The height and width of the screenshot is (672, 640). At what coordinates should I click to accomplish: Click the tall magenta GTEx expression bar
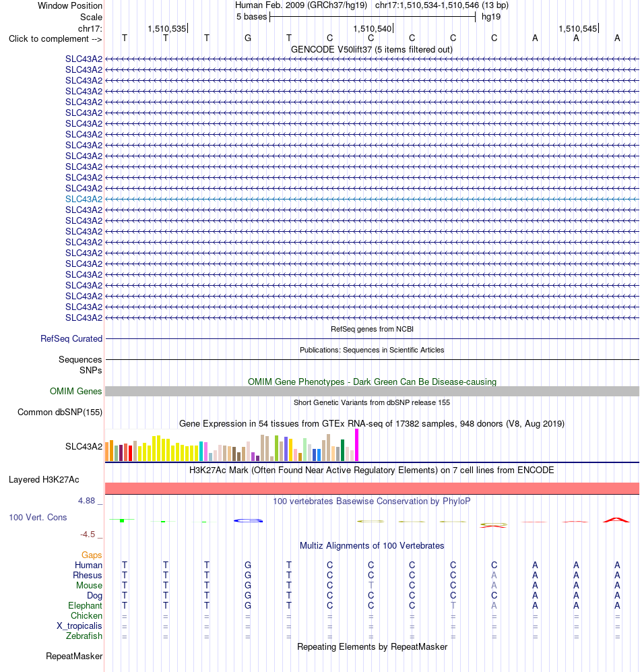click(x=356, y=446)
